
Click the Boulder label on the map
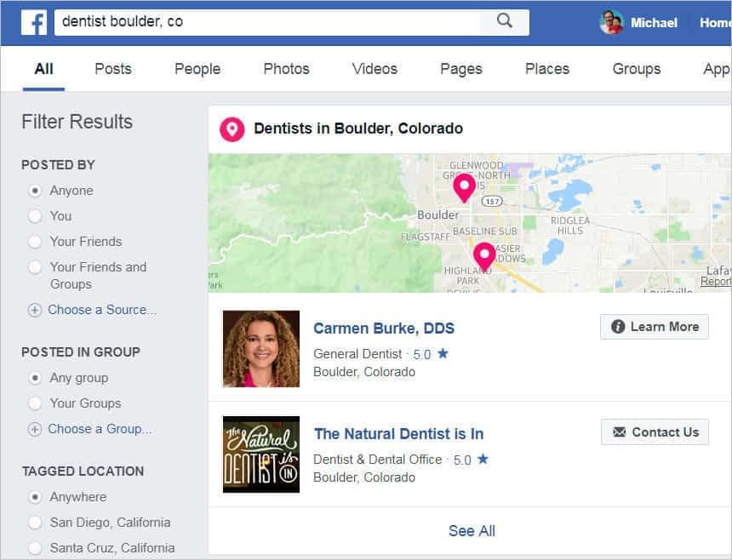[437, 215]
